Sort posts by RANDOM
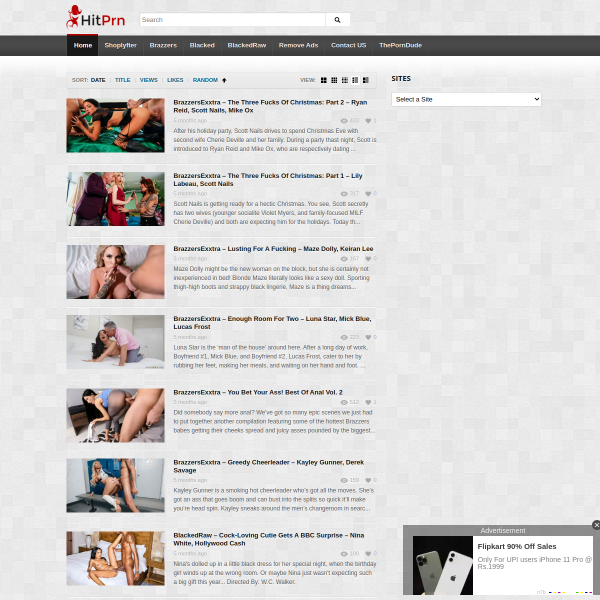 [205, 80]
